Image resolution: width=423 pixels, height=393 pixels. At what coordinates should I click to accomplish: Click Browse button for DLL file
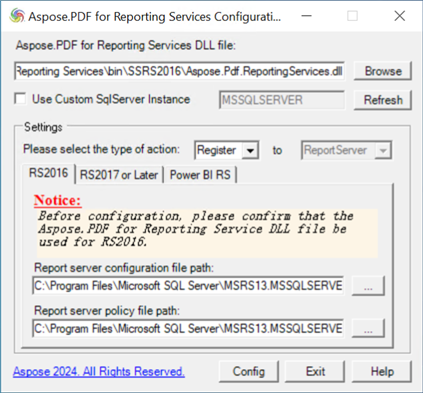(383, 71)
